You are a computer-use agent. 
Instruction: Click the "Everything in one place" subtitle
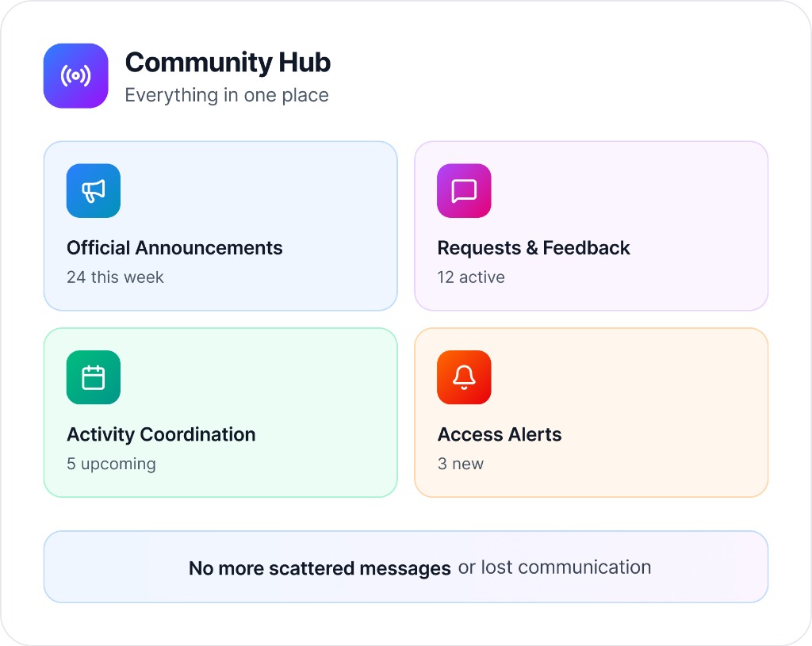click(x=227, y=95)
